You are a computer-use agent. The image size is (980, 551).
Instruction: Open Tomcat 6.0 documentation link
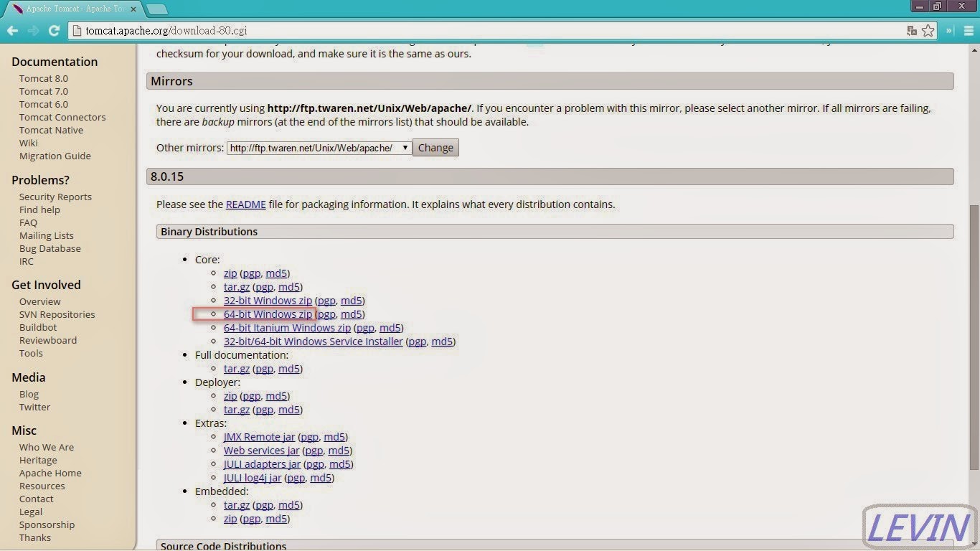coord(44,105)
